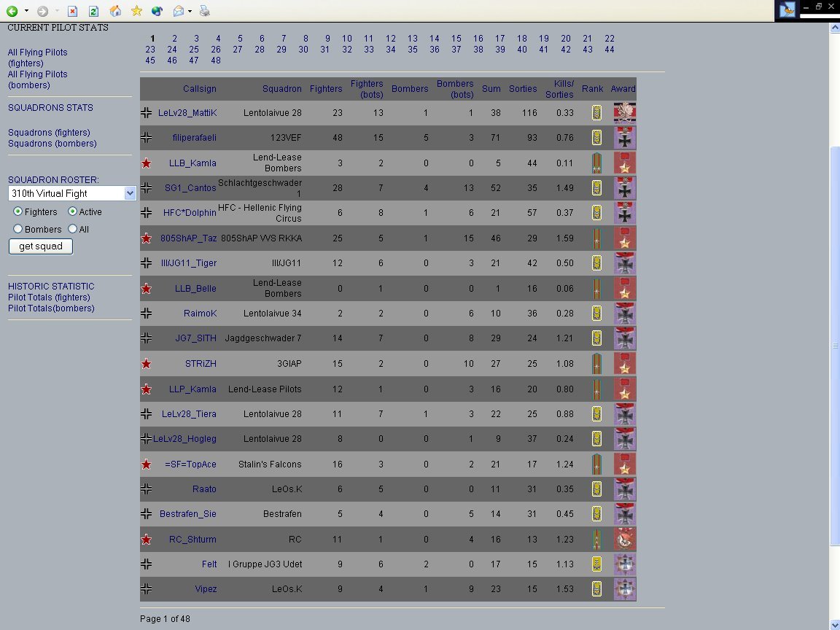Viewport: 840px width, 630px height.
Task: Stop loading with the red X icon
Action: (x=73, y=11)
